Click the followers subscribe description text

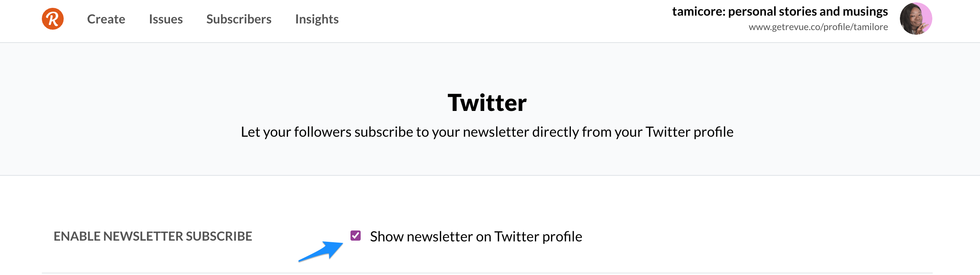[x=488, y=132]
